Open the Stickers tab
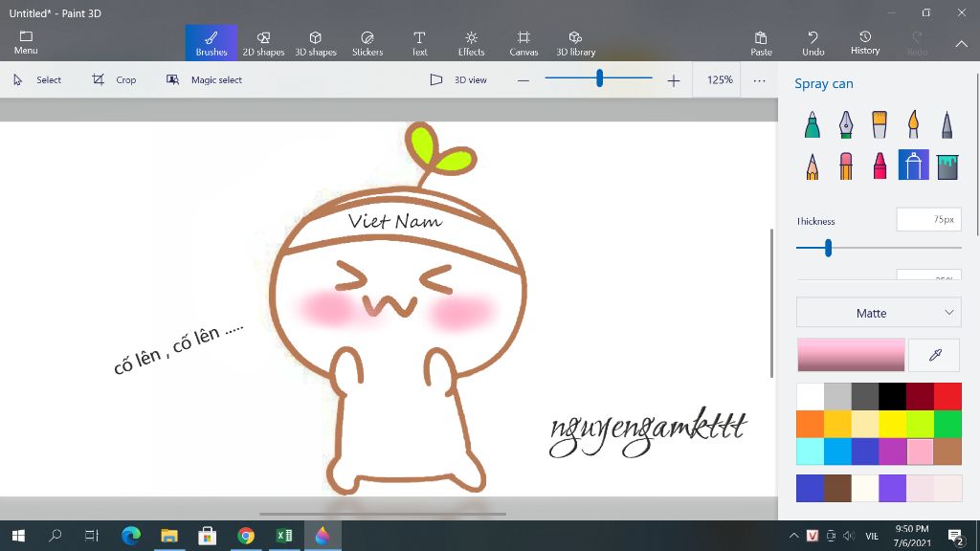Viewport: 980px width, 551px height. tap(367, 43)
